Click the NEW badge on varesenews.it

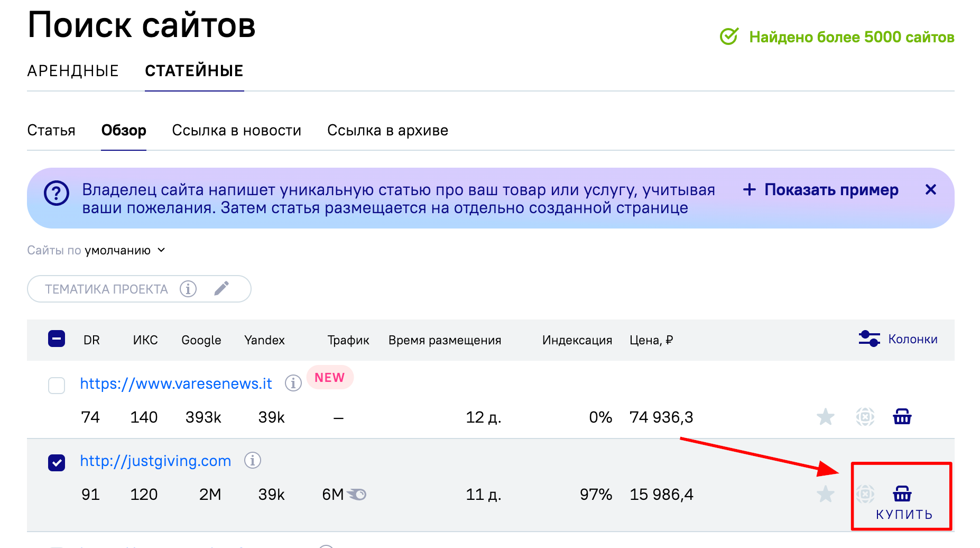click(330, 377)
